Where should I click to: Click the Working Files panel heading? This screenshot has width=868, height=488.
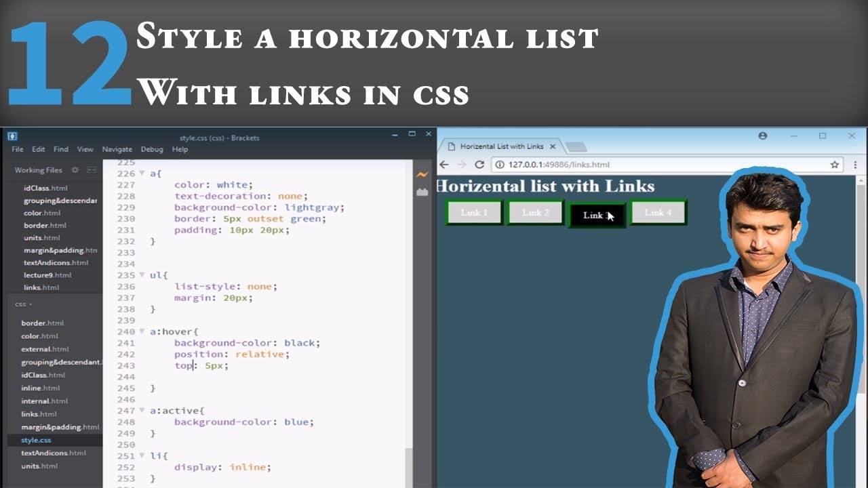point(38,170)
